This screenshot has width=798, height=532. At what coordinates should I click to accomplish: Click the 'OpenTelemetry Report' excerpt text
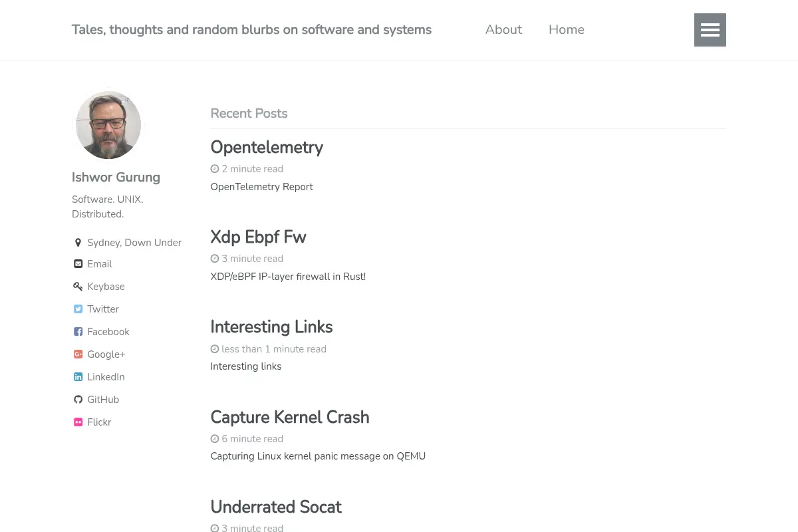(261, 187)
